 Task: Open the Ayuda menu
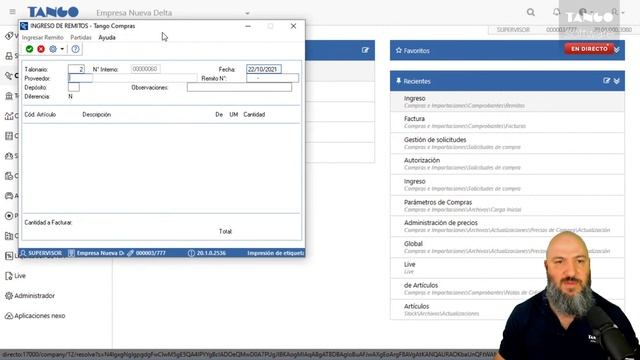pyautogui.click(x=107, y=38)
